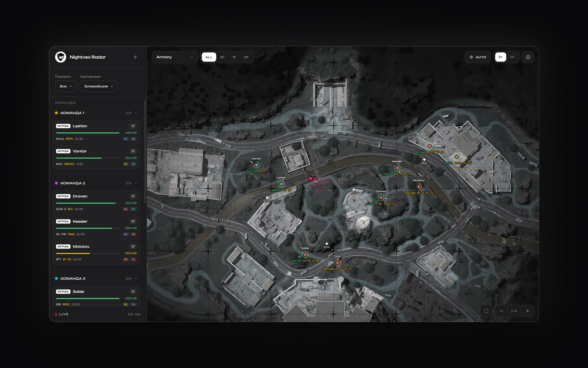Viewport: 588px width, 368px height.
Task: Click the $92k loot diamond marker
Action: click(327, 244)
